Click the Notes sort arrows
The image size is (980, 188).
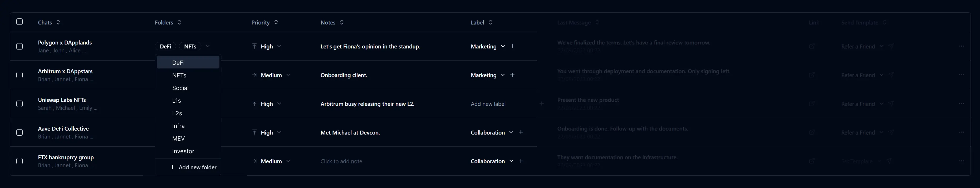point(342,22)
